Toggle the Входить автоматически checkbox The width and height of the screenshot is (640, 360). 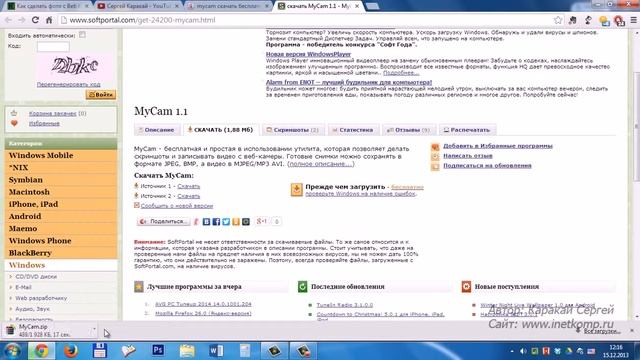pyautogui.click(x=82, y=35)
